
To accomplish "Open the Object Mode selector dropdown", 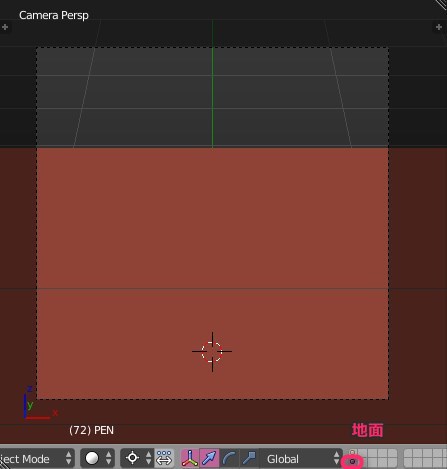I will point(37,459).
